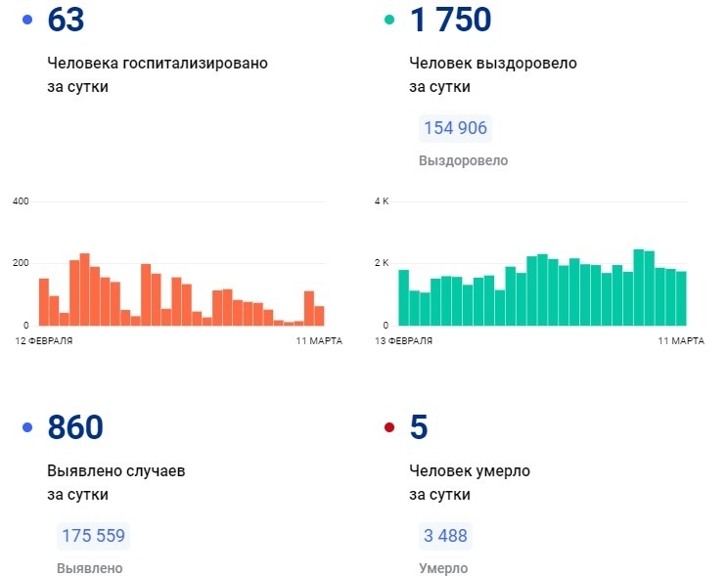728x576 pixels.
Task: Click the 'Человек выздоровело за сутки' label
Action: 493,74
